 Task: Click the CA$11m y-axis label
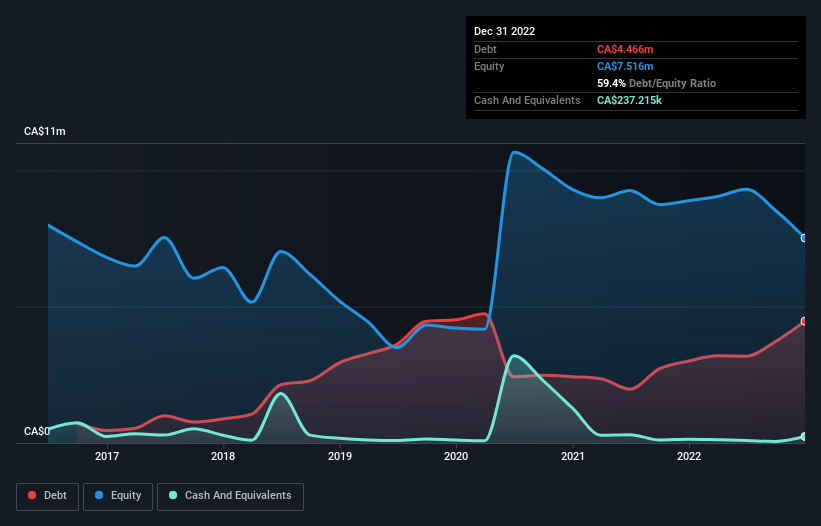45,131
